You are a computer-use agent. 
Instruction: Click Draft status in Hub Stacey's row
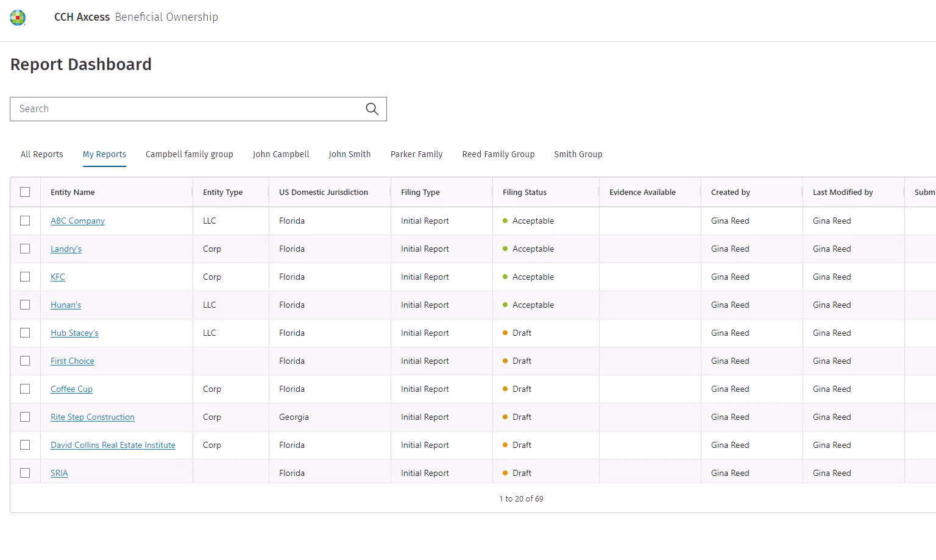click(x=522, y=333)
